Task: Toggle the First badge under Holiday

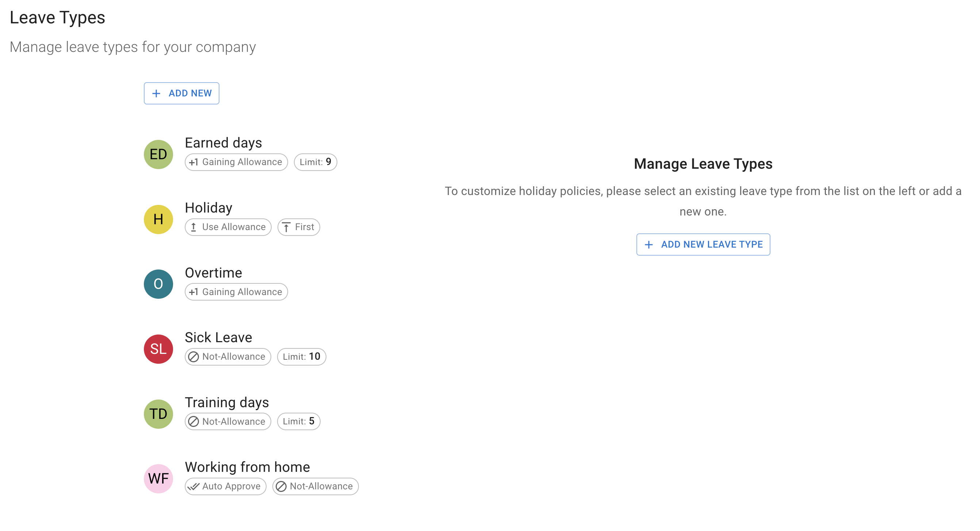Action: pos(298,226)
